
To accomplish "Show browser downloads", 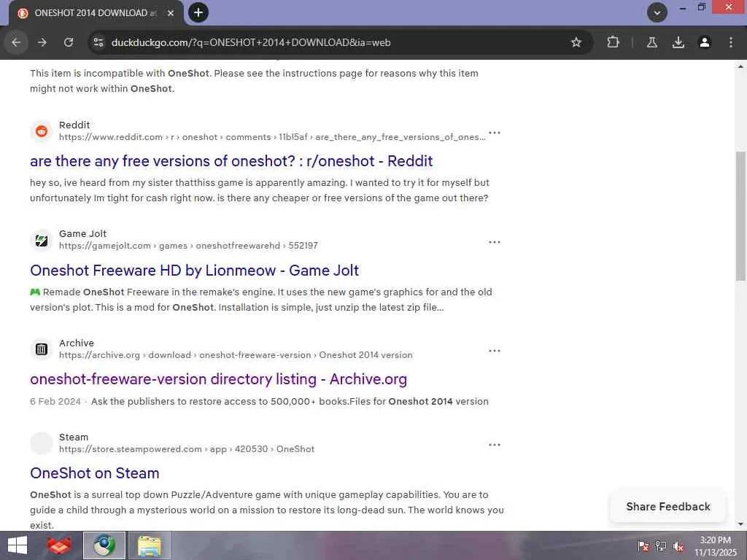I will (678, 42).
